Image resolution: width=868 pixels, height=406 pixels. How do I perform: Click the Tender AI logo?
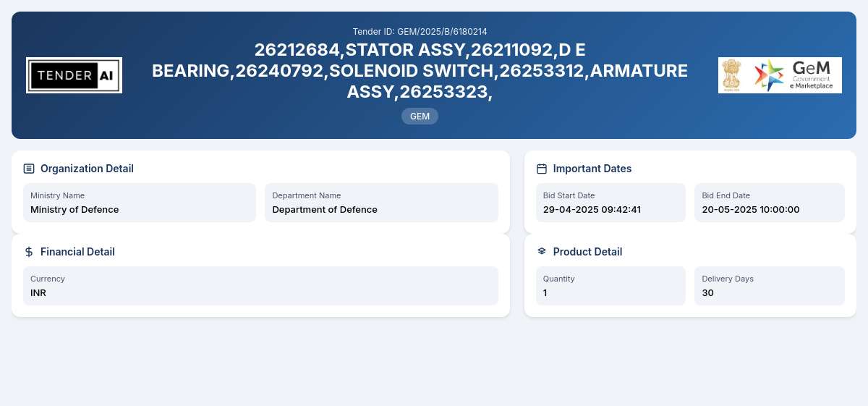pyautogui.click(x=74, y=75)
